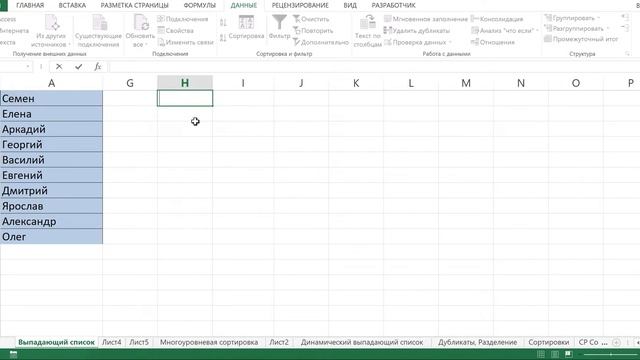The width and height of the screenshot is (640, 360).
Task: Switch to Многоуровневая сортировка sheet
Action: (209, 342)
